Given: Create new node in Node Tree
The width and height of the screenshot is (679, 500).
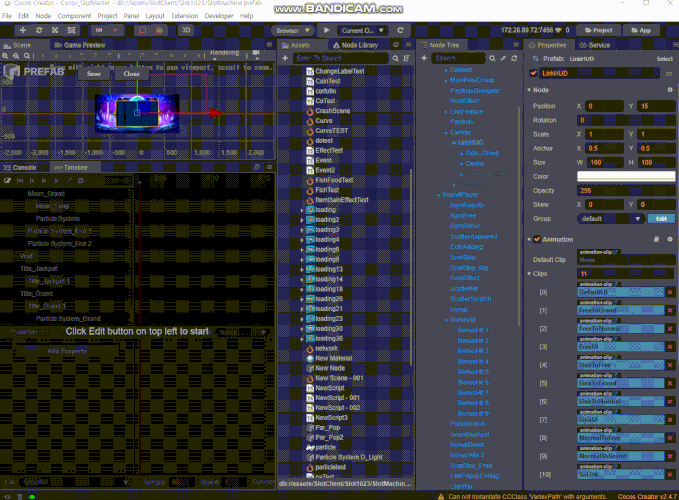Looking at the screenshot, I should point(424,58).
